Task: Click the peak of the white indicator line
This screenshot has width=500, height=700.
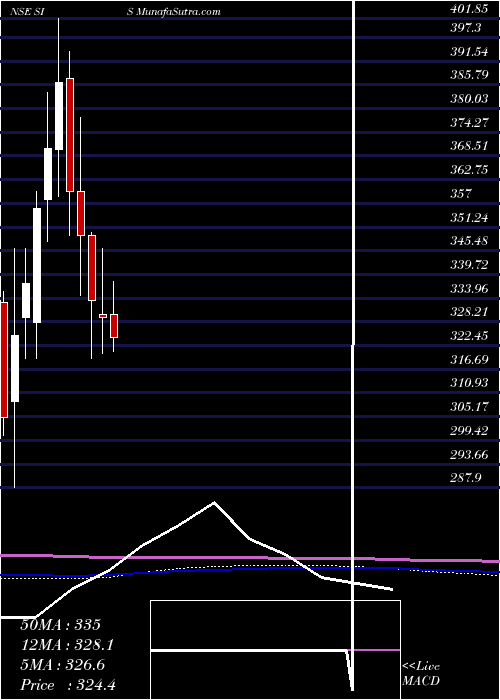Action: 214,503
